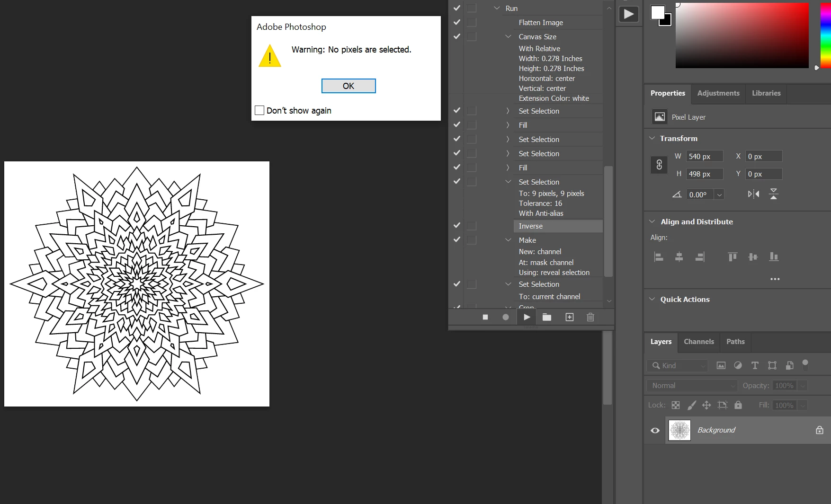Screen dimensions: 831x504
Task: Collapse the Canvas Size step
Action: 508,36
